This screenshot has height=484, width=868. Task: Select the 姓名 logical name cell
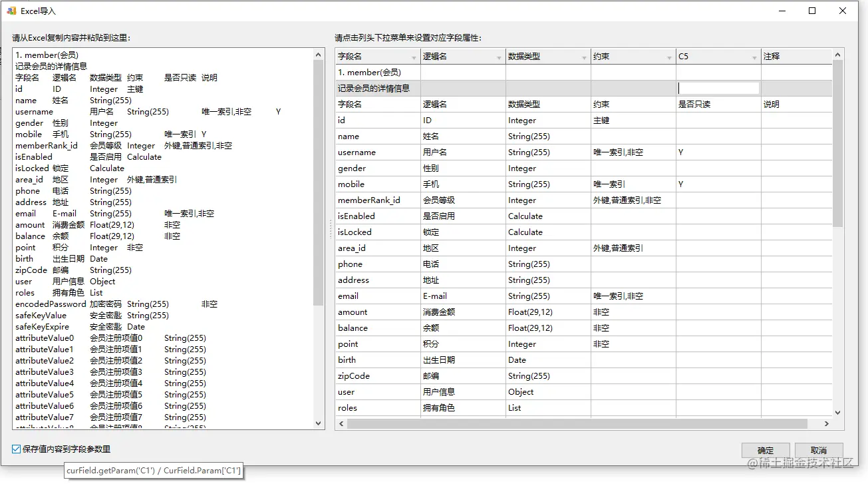[x=463, y=136]
